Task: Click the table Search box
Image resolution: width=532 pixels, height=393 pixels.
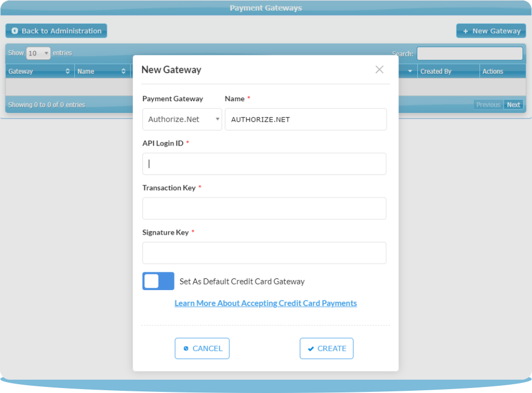Action: pyautogui.click(x=469, y=54)
